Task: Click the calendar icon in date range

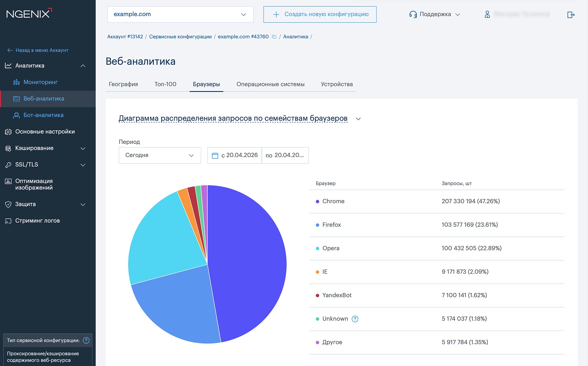Action: [215, 156]
